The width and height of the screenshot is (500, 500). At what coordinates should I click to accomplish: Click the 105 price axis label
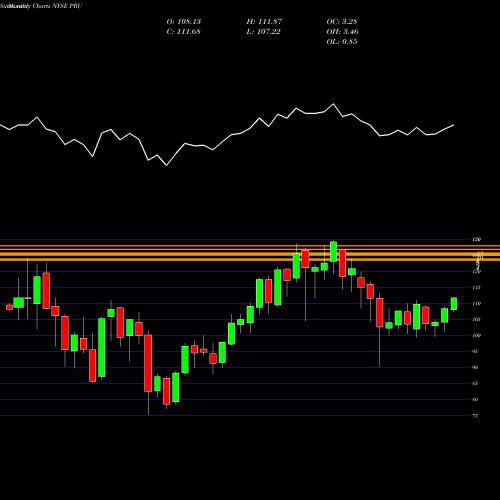coord(477,319)
